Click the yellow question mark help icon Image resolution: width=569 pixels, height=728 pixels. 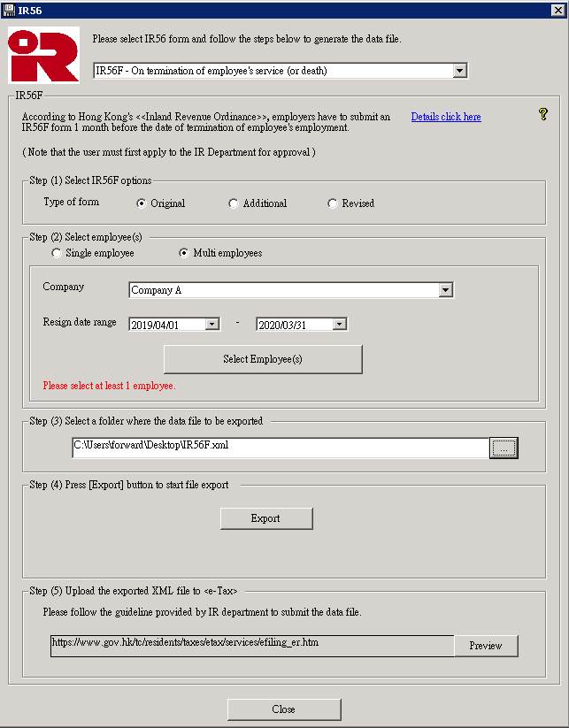pos(543,114)
